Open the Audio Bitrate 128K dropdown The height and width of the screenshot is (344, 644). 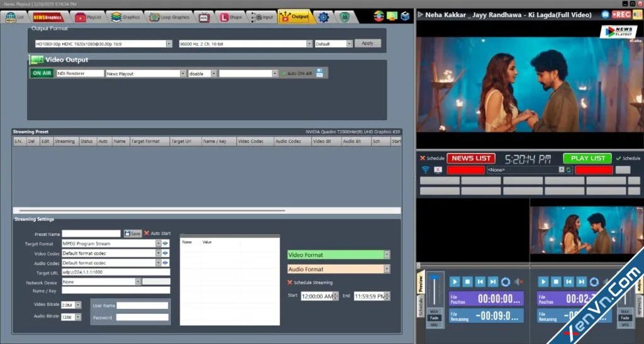coord(78,317)
